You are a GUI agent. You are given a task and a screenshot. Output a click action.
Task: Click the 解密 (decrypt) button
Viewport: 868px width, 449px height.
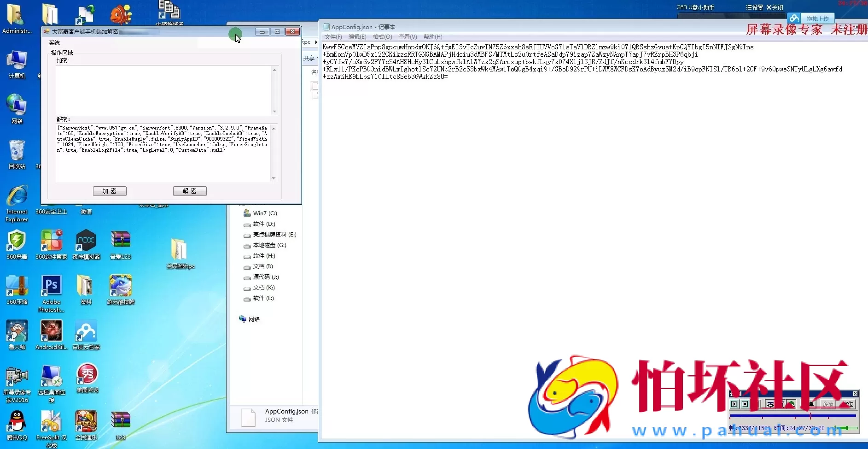tap(190, 191)
